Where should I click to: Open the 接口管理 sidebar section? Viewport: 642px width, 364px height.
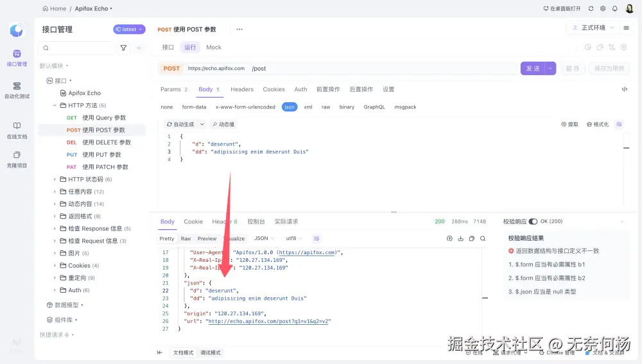click(17, 58)
